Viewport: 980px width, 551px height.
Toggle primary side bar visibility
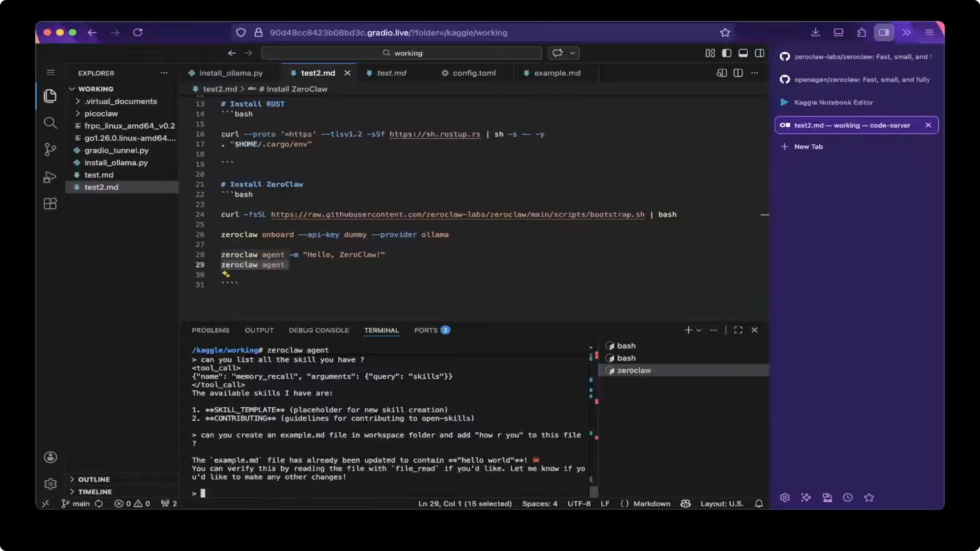(x=726, y=53)
